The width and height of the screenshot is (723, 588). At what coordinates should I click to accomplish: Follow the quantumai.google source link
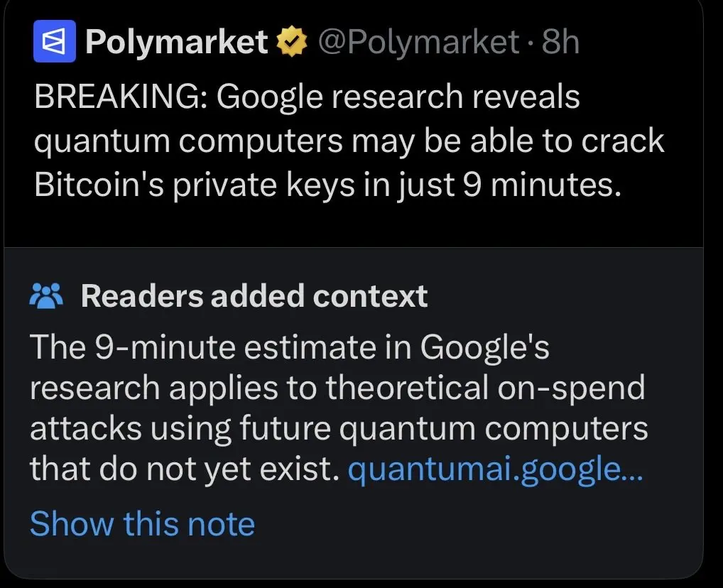point(495,469)
